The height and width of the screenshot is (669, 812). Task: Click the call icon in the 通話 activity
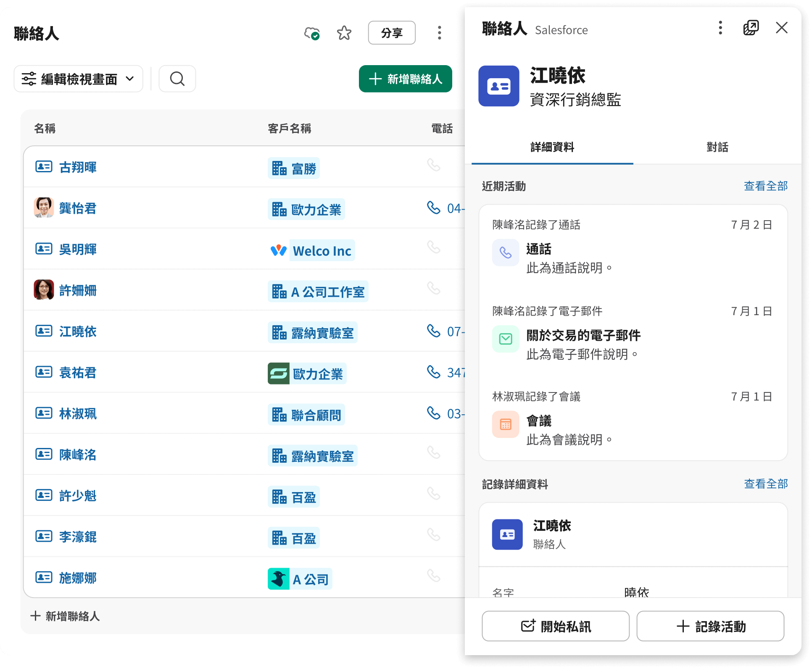click(506, 252)
